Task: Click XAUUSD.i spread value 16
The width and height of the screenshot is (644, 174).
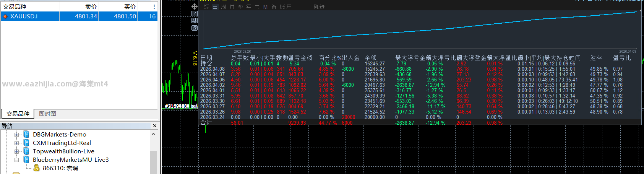Action: coord(152,16)
